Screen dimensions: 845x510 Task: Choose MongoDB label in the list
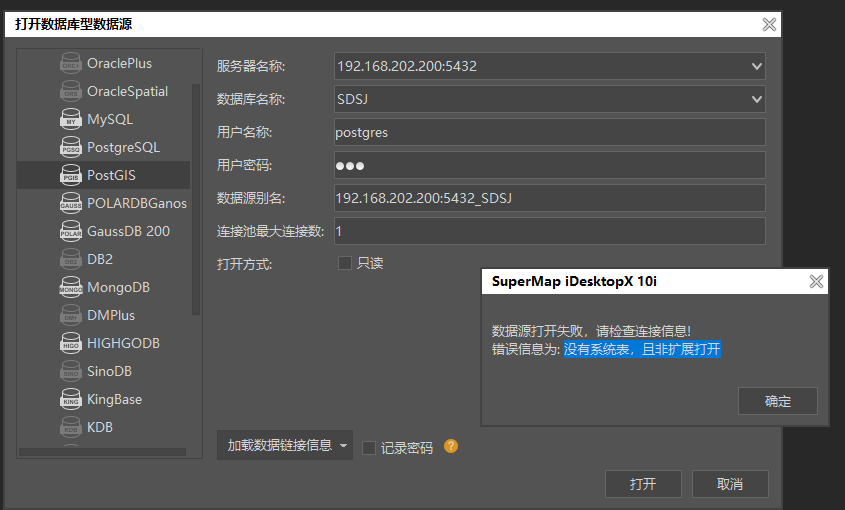(119, 287)
